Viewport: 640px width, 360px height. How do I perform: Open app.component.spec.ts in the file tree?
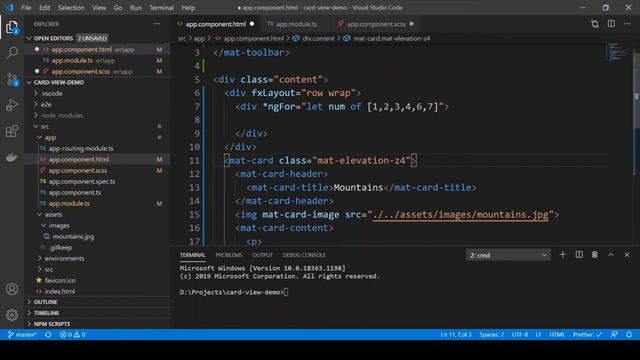(x=82, y=181)
